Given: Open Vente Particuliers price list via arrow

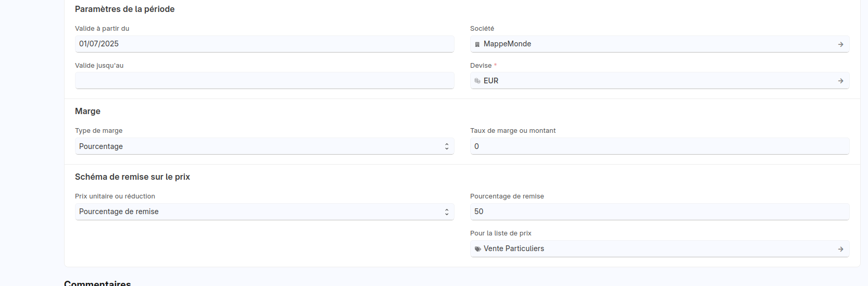Looking at the screenshot, I should [840, 249].
